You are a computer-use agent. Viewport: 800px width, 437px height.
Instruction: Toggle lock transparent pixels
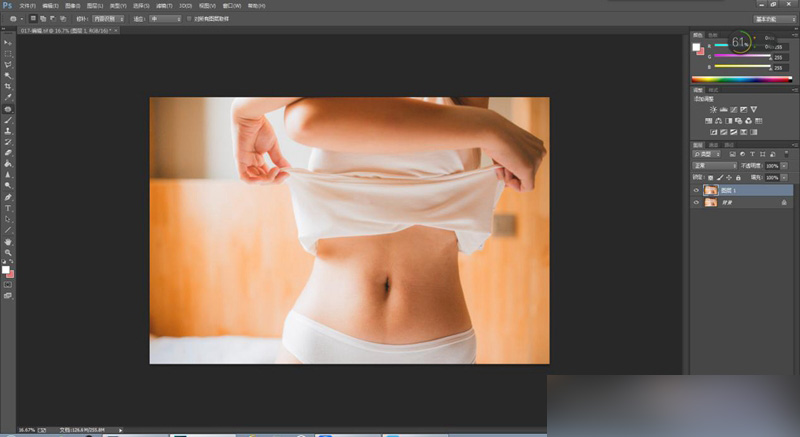(711, 177)
